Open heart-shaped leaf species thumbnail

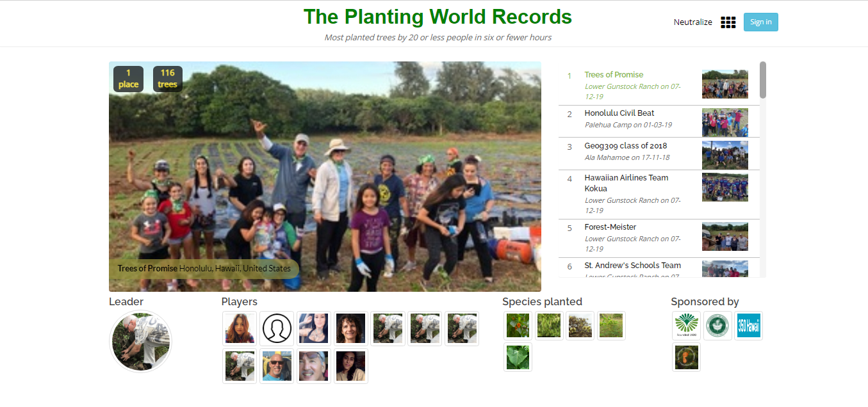518,356
